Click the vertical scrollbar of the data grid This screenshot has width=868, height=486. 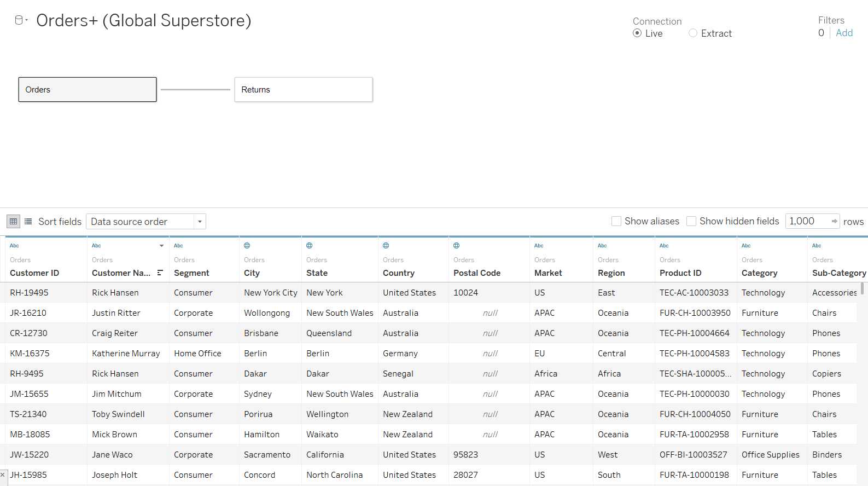click(x=863, y=288)
